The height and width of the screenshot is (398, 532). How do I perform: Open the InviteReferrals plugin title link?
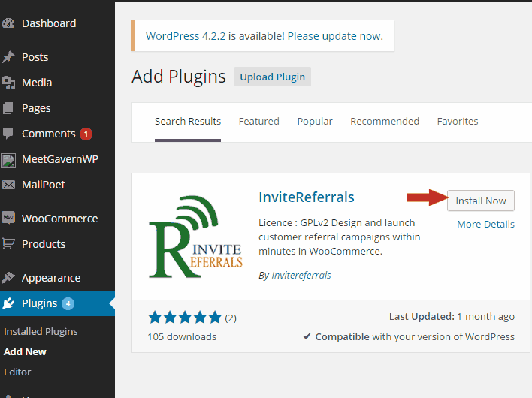[307, 197]
